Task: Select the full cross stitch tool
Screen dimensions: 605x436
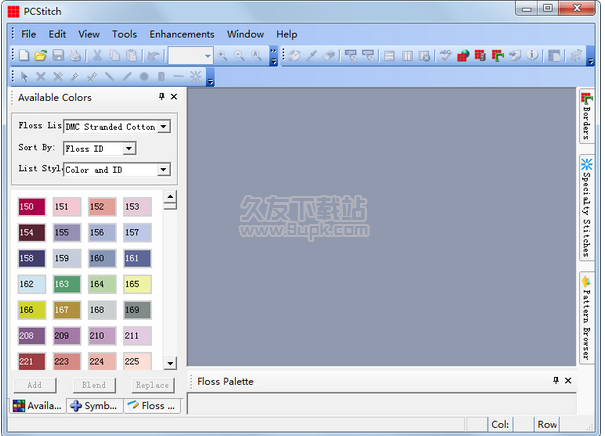Action: pyautogui.click(x=41, y=77)
